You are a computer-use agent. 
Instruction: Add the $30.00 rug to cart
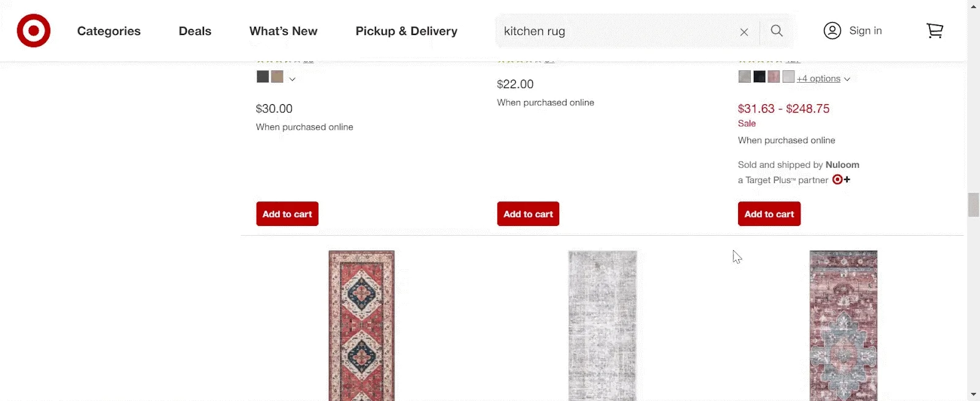pos(287,214)
